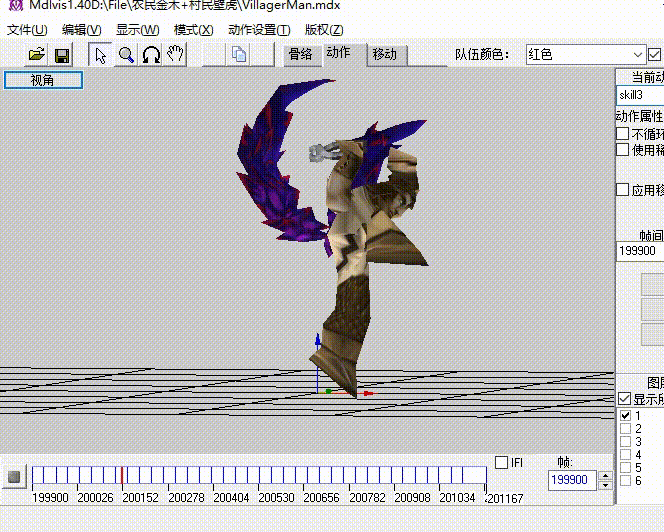Check layer 4 checkbox
The height and width of the screenshot is (532, 664).
(x=625, y=454)
